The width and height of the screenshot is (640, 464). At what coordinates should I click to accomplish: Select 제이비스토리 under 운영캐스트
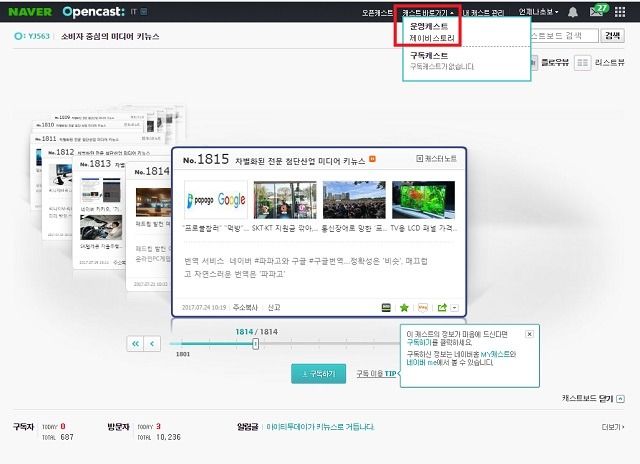[432, 38]
